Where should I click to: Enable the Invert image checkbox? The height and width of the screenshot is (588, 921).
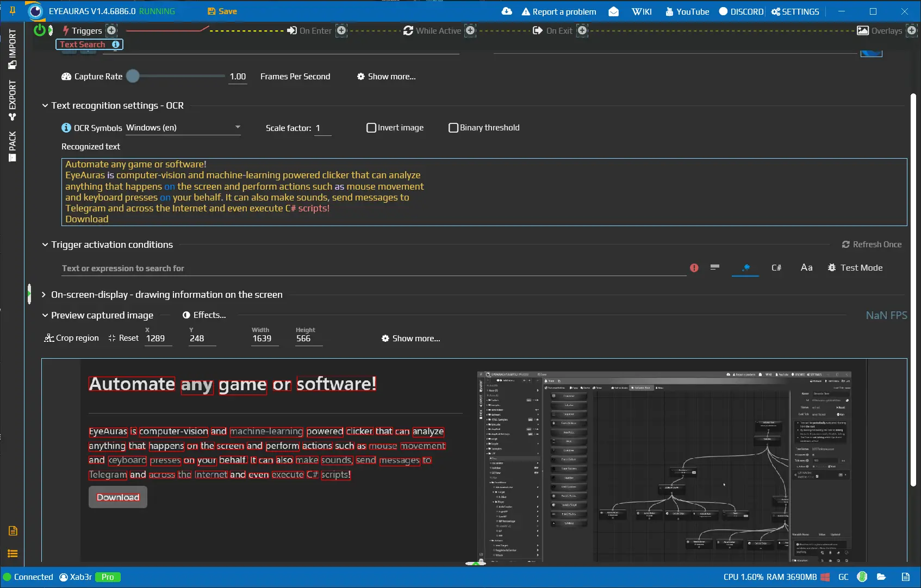[x=371, y=128]
